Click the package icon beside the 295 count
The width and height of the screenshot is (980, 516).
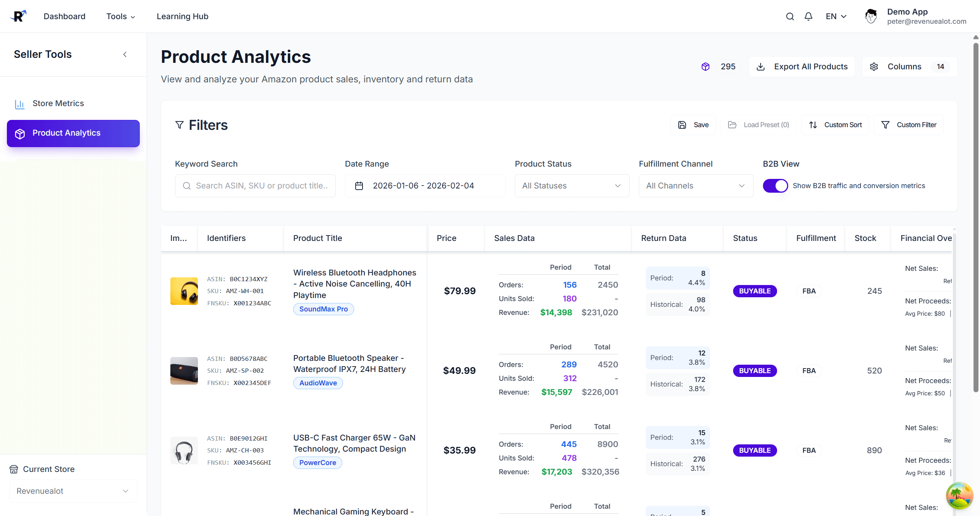click(706, 66)
